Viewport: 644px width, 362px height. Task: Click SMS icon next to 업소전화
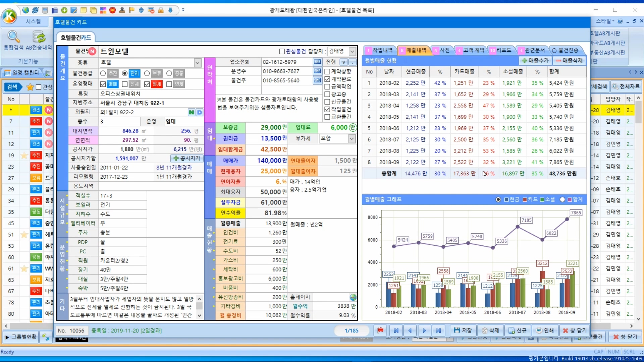click(x=317, y=62)
